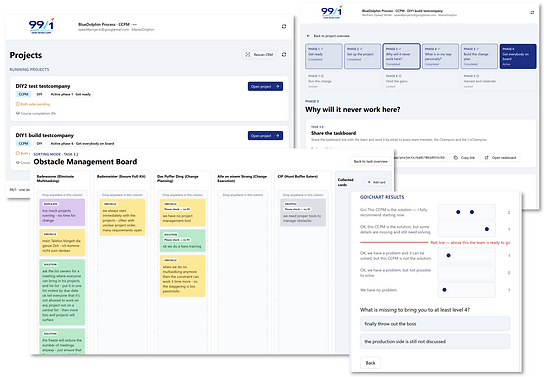544x377 pixels.
Task: Select Phase 1 'Get ready' tab
Action: pos(324,56)
